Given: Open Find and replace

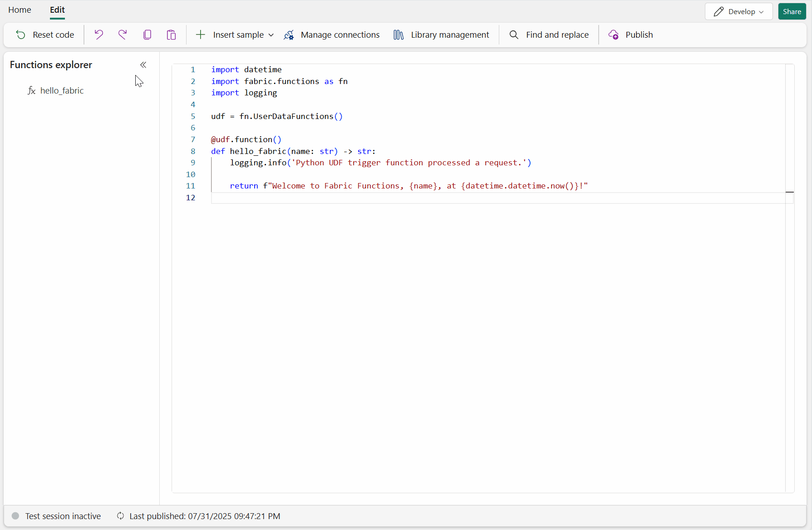Looking at the screenshot, I should pyautogui.click(x=548, y=35).
